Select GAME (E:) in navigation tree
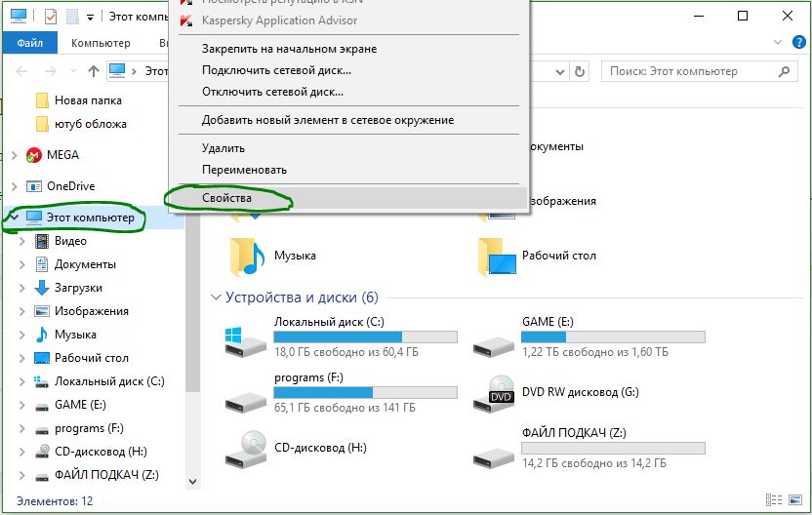Viewport: 812px width, 515px height. coord(80,405)
